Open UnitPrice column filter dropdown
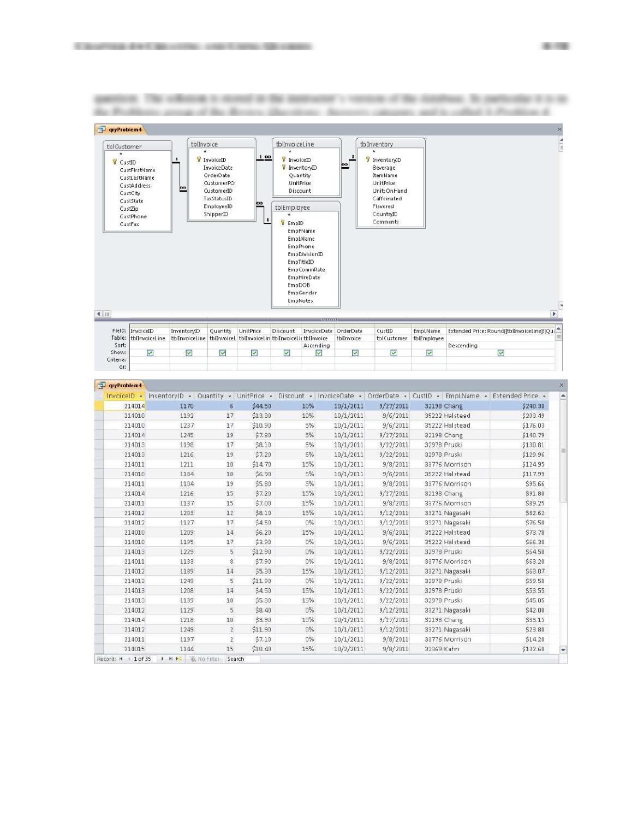644x834 pixels. 271,396
